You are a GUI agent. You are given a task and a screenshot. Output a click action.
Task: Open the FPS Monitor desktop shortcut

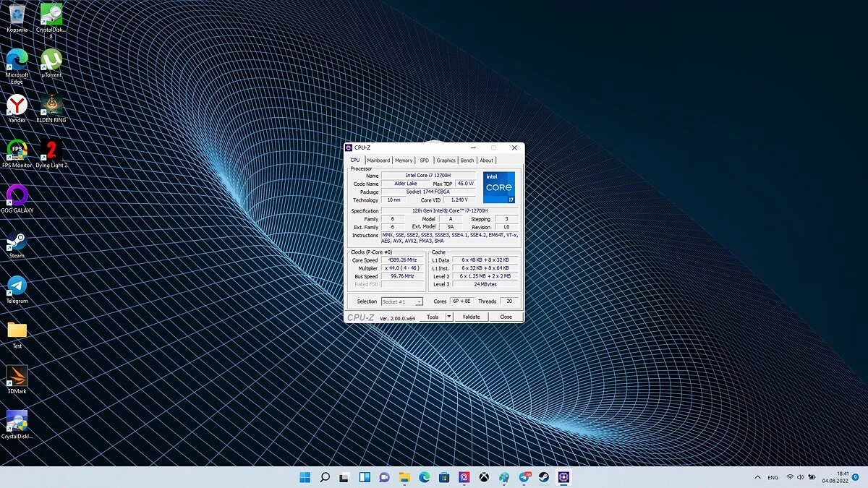tap(17, 150)
